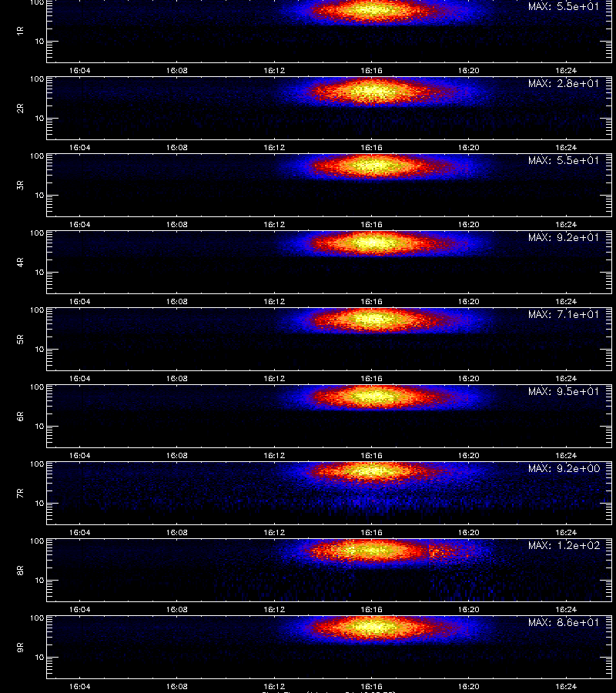Click the 16:04 time label beneath the 1R panel
Viewport: 616px width, 693px height.
[80, 71]
